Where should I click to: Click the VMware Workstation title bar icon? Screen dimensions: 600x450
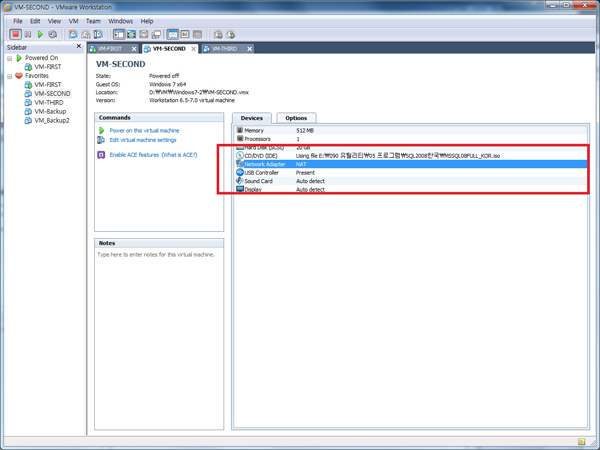point(7,7)
